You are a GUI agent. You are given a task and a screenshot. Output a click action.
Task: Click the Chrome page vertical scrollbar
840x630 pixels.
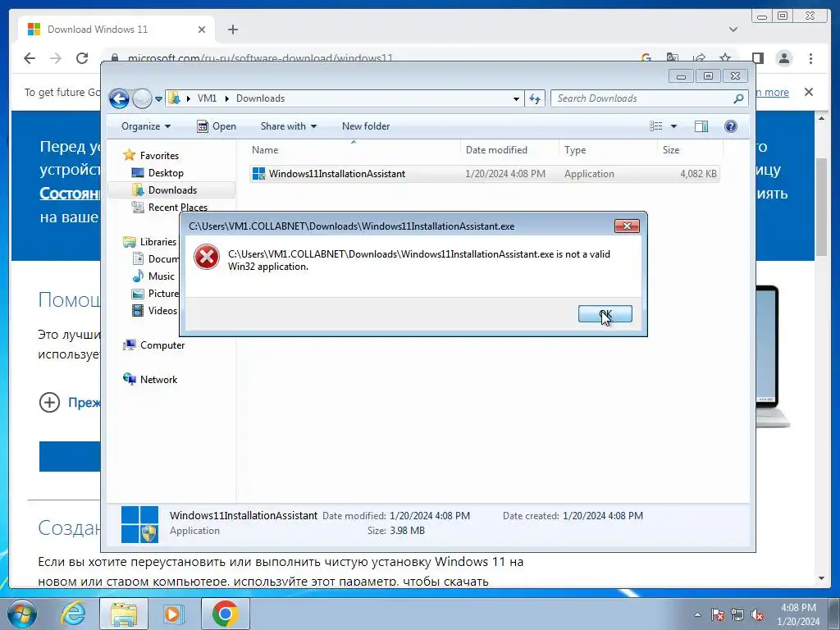pyautogui.click(x=821, y=208)
